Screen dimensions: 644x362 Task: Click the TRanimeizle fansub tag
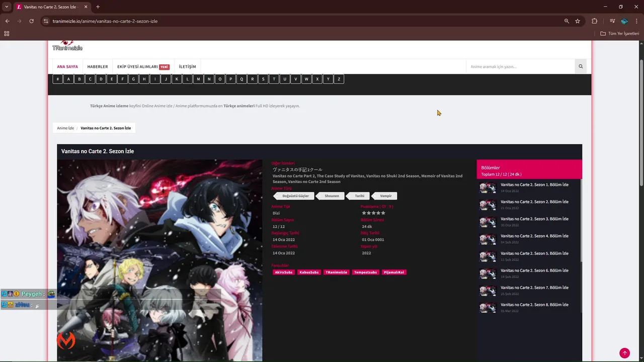tap(336, 272)
